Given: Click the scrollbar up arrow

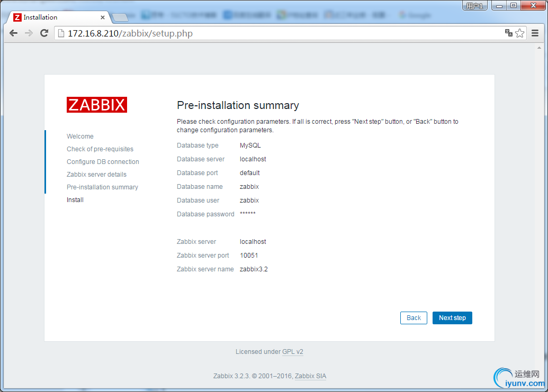Looking at the screenshot, I should coord(539,48).
